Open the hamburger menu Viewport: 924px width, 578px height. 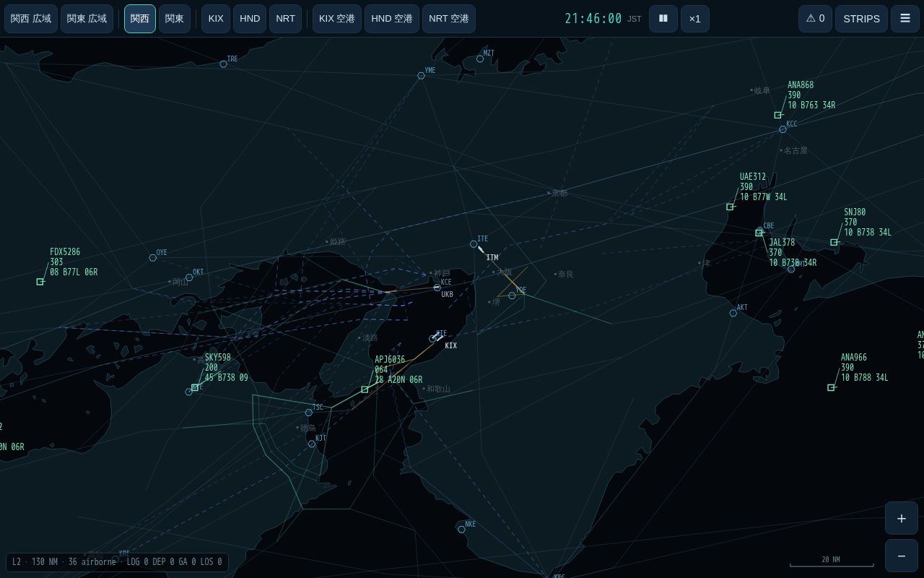pos(905,19)
